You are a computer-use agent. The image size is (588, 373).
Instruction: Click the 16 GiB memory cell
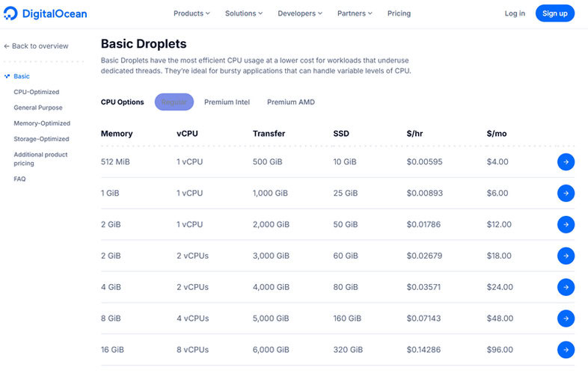coord(112,350)
